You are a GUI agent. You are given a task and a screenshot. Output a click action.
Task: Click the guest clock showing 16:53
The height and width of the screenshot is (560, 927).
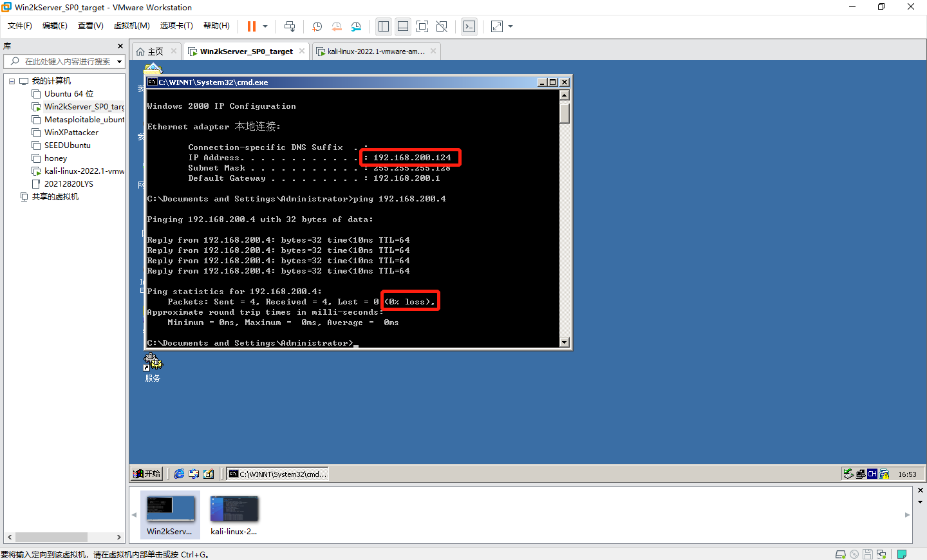(908, 474)
